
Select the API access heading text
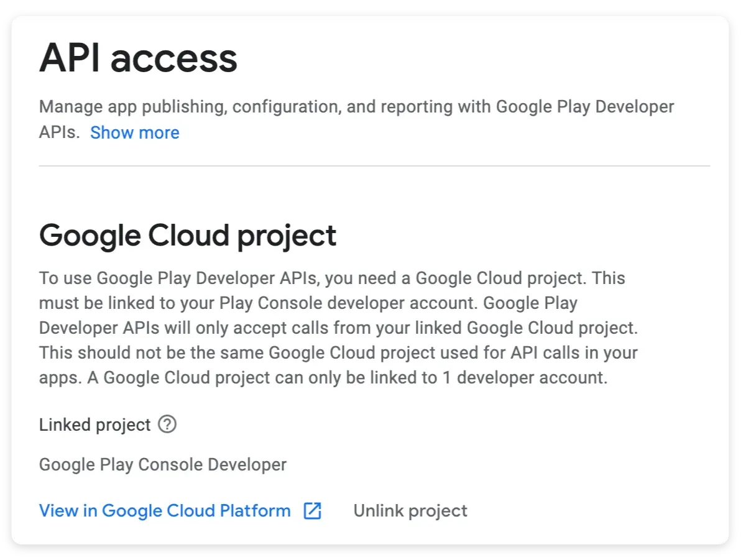click(138, 58)
